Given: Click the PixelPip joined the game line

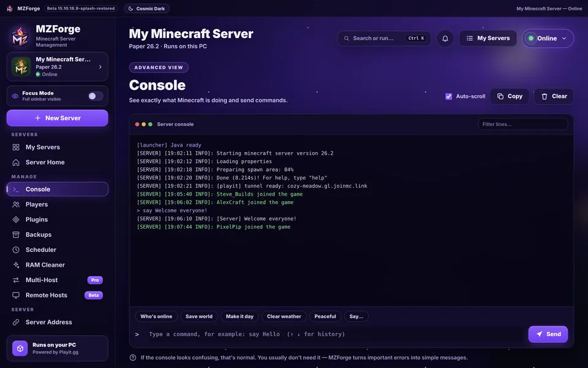Looking at the screenshot, I should tap(214, 227).
